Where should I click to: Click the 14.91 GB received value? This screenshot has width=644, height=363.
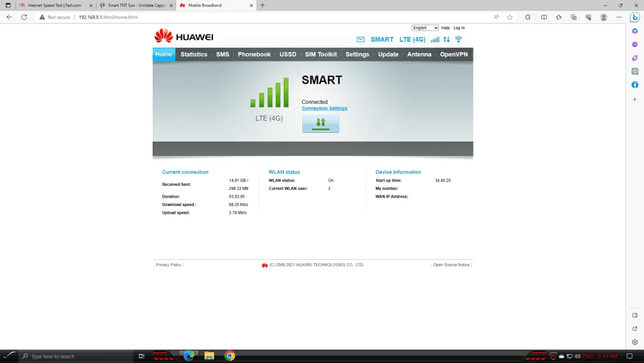237,180
